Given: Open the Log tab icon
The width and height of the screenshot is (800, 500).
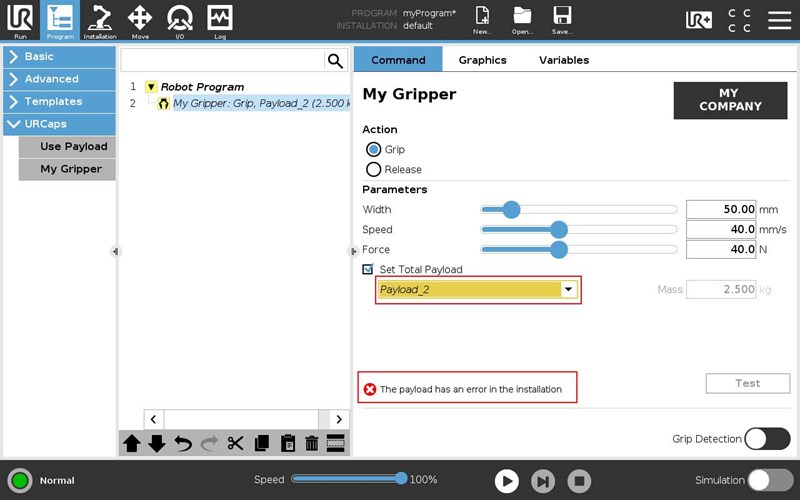Looking at the screenshot, I should coord(220,18).
